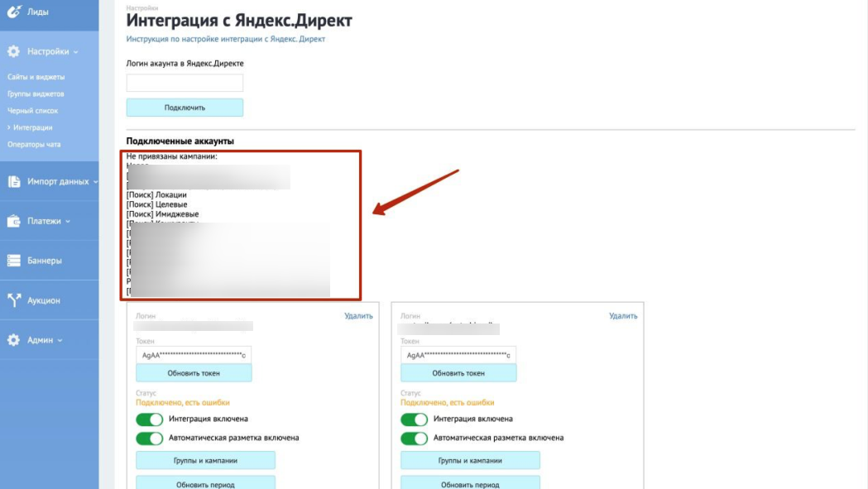
Task: Click the Настройки breadcrumb text
Action: click(141, 7)
